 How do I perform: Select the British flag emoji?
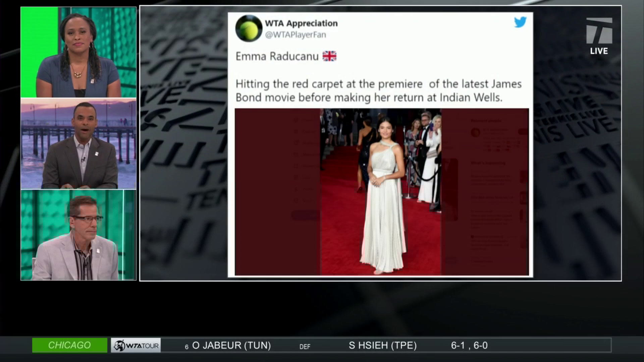click(329, 56)
